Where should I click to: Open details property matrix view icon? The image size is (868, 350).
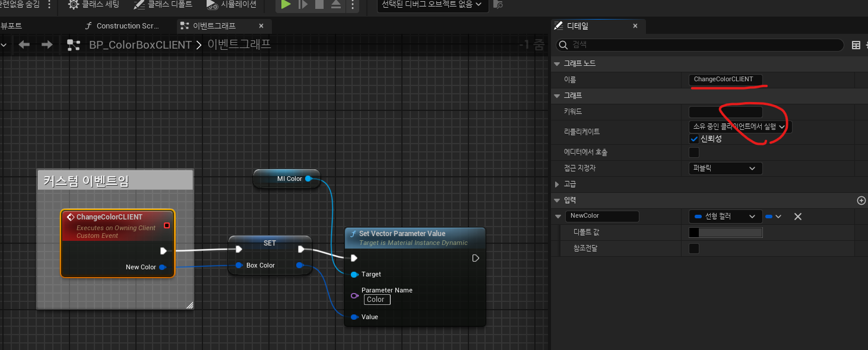pyautogui.click(x=856, y=45)
